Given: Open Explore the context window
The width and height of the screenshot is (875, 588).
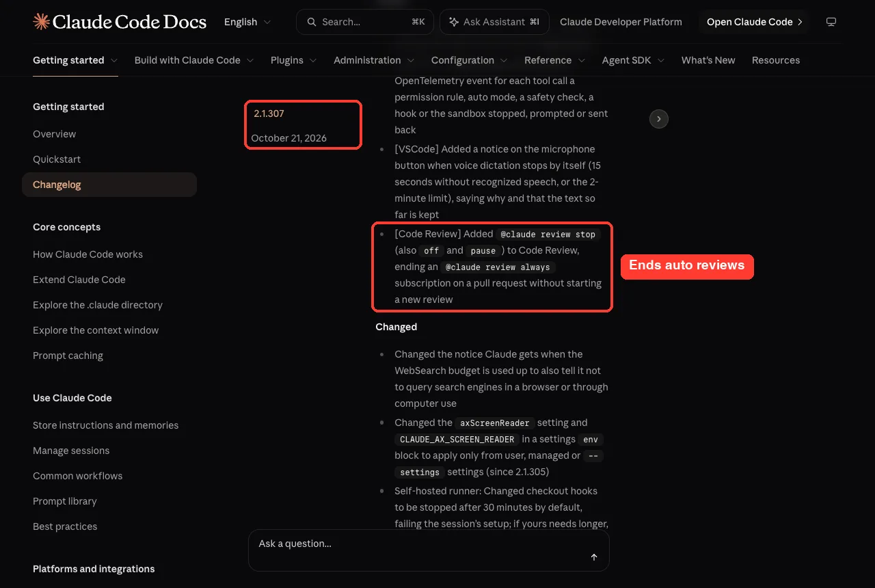Looking at the screenshot, I should point(109,330).
